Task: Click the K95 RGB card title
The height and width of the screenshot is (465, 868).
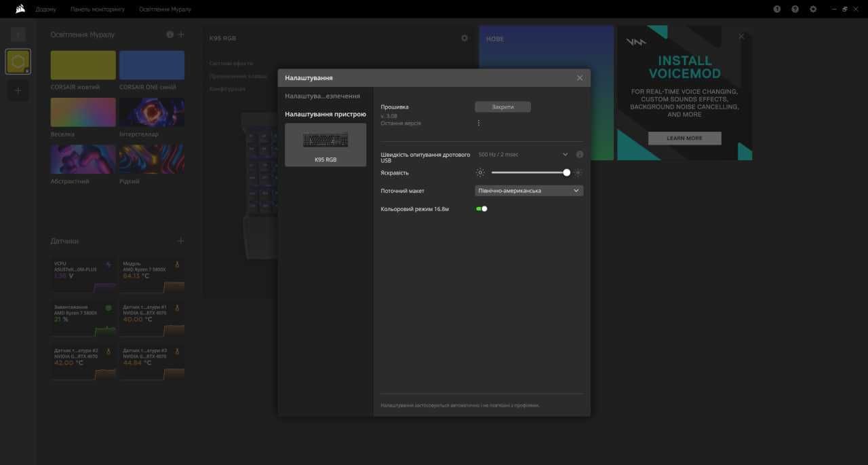Action: 223,38
